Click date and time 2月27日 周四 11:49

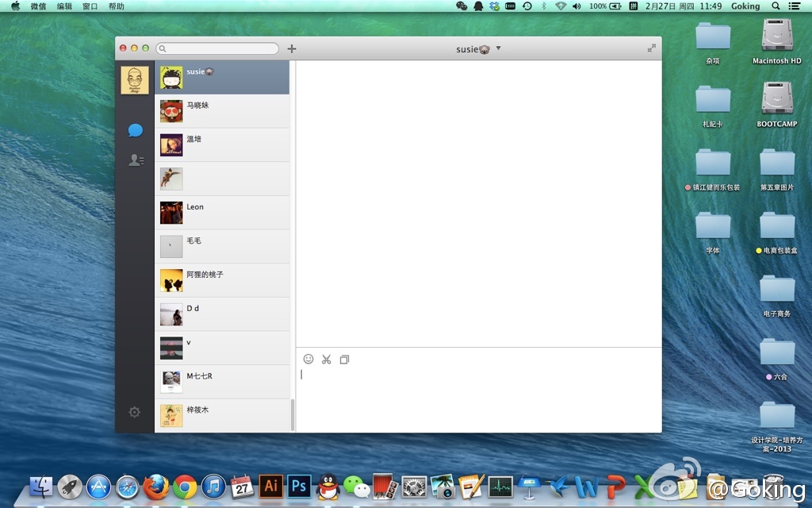pos(683,6)
